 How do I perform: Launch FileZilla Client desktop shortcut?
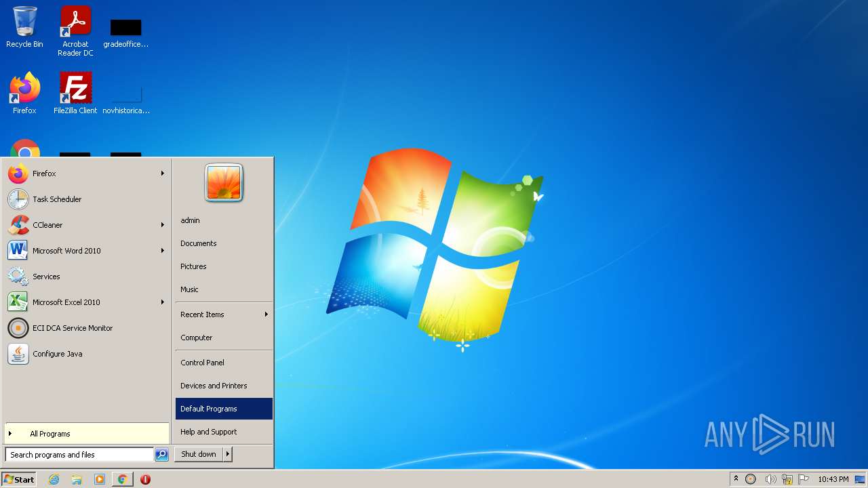(x=75, y=93)
